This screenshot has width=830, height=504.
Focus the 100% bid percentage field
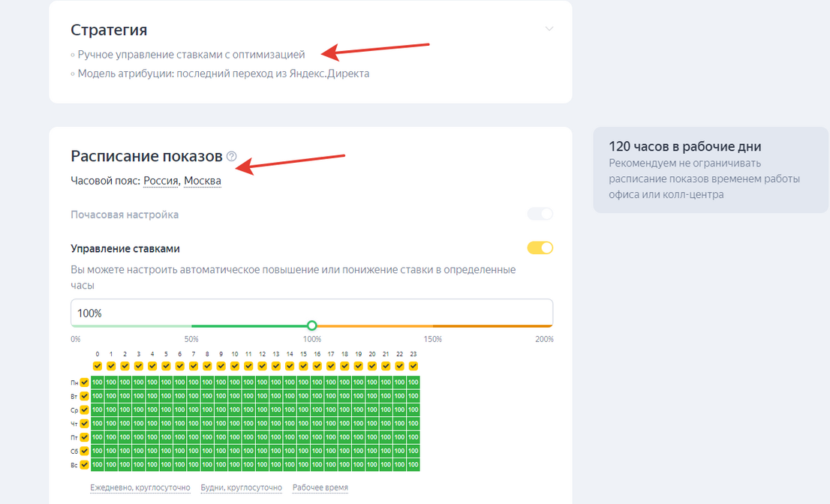[x=311, y=313]
